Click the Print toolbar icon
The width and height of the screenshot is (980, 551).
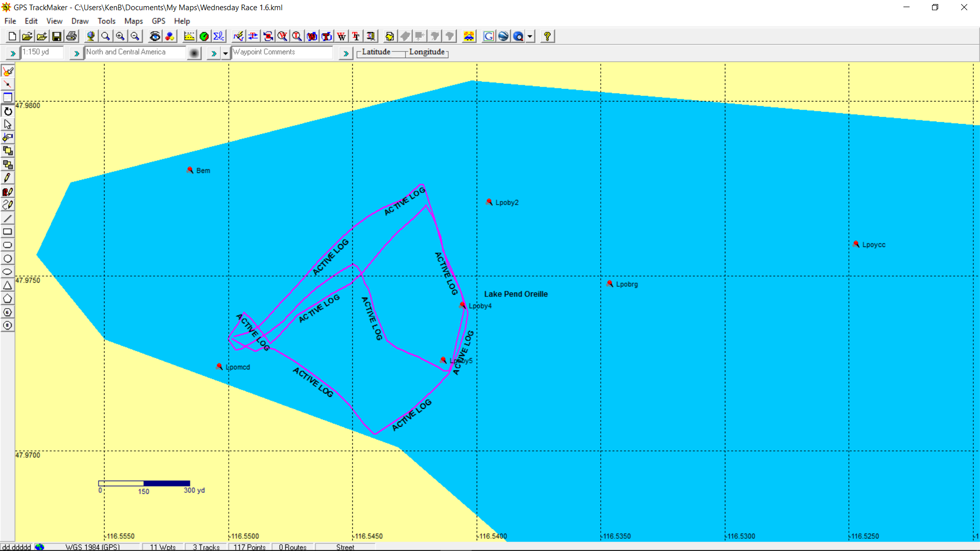point(71,36)
